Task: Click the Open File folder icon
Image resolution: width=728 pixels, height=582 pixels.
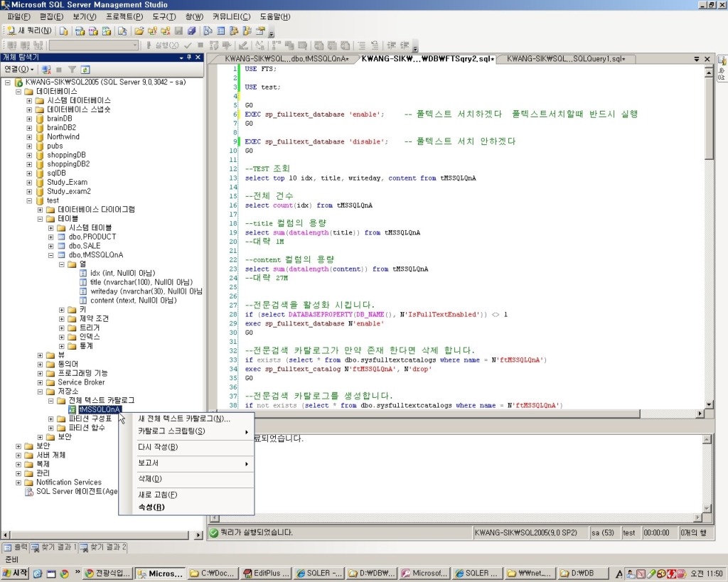Action: 139,31
